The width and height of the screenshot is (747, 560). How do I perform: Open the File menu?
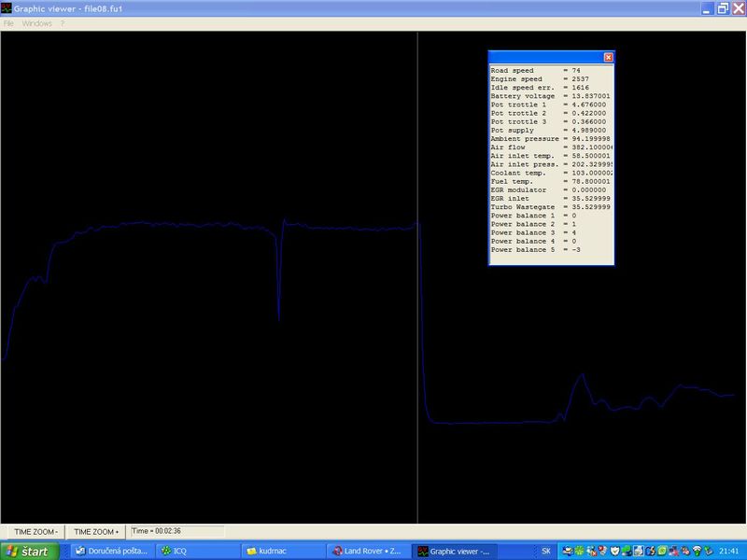click(8, 22)
